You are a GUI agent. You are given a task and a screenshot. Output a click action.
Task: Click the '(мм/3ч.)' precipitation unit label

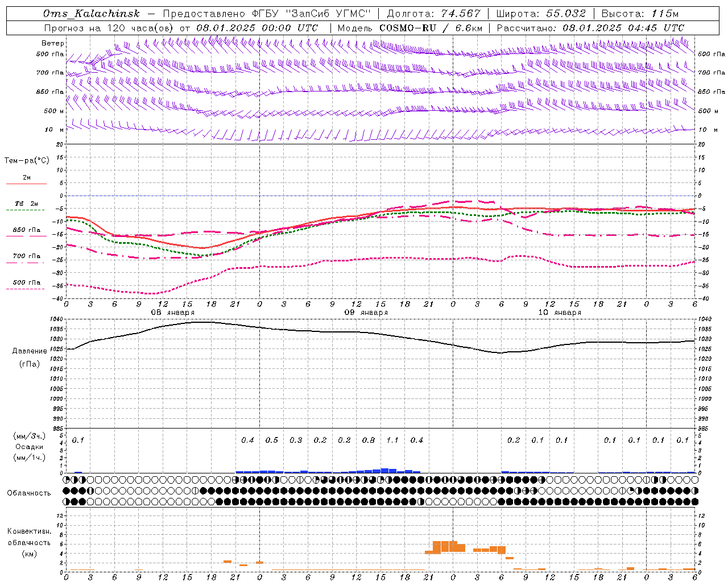tap(29, 436)
